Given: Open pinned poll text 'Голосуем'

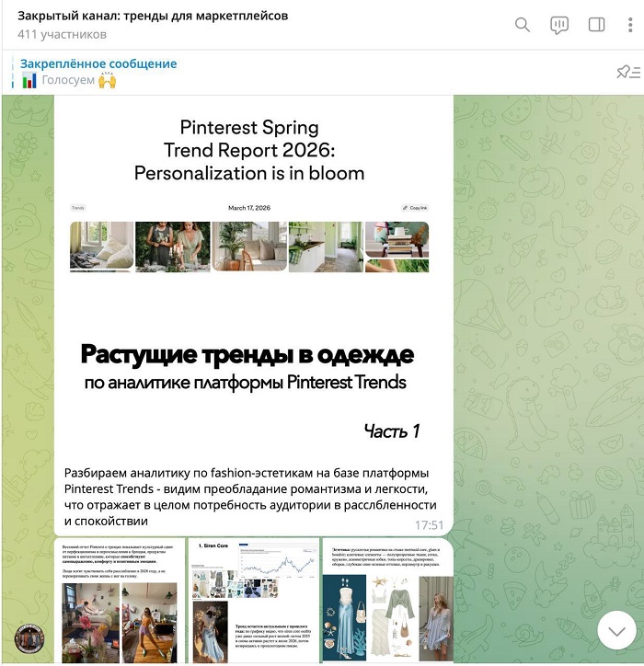Looking at the screenshot, I should point(68,80).
